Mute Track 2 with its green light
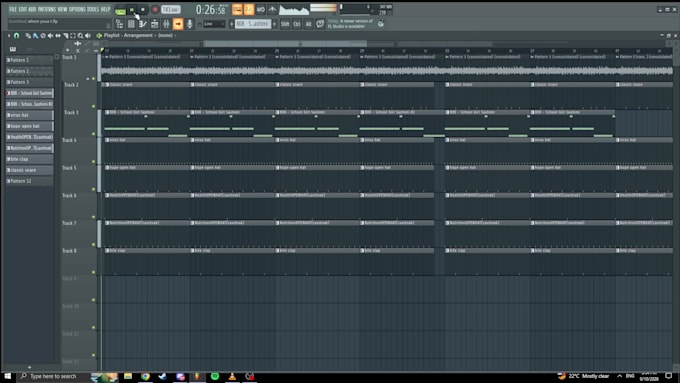This screenshot has width=680, height=383. pos(93,106)
